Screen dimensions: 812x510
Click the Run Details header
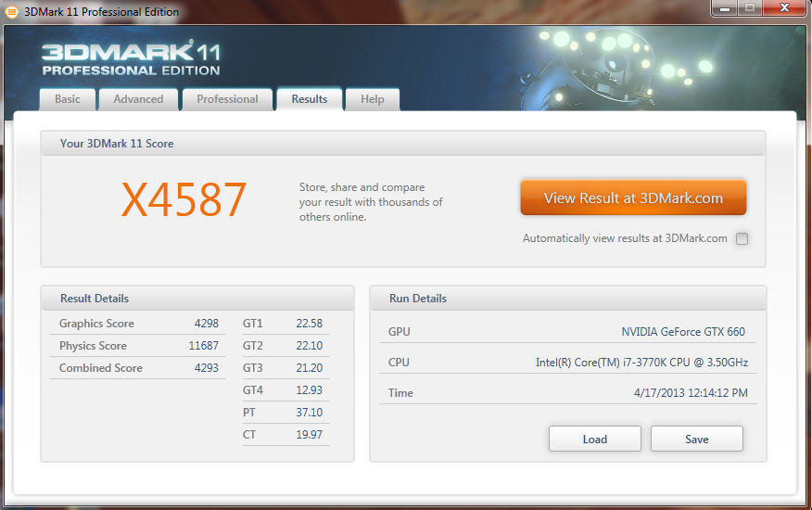(x=418, y=299)
